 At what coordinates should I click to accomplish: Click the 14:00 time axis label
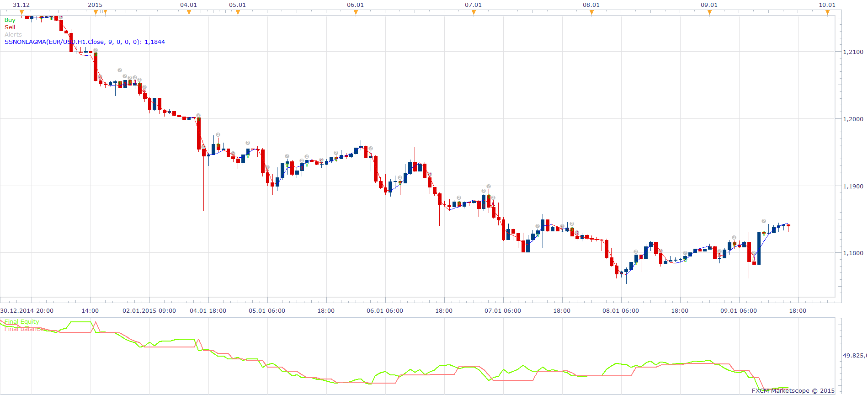pyautogui.click(x=90, y=311)
